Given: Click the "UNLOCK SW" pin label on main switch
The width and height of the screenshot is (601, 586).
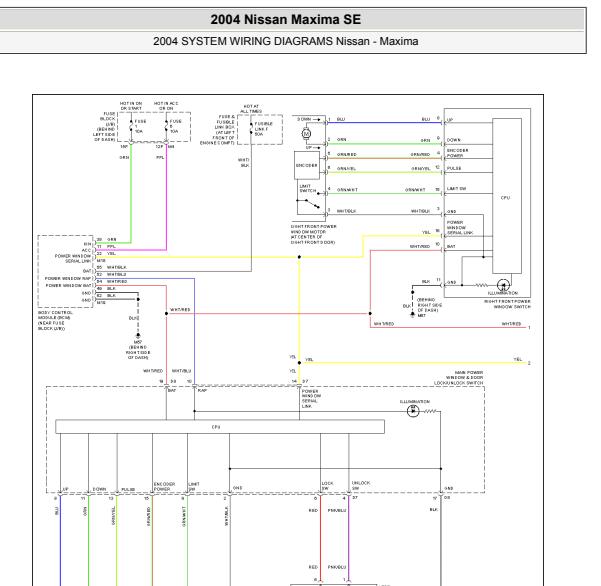Looking at the screenshot, I should coord(361,486).
